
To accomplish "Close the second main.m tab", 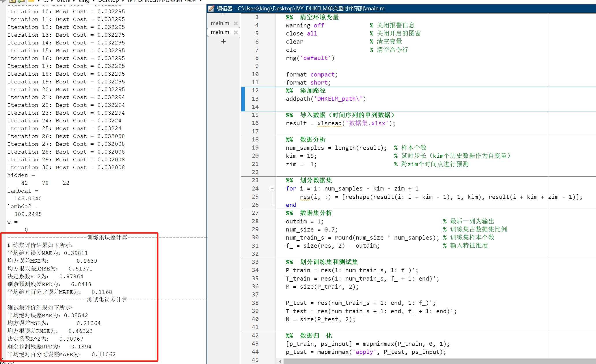I will (236, 32).
